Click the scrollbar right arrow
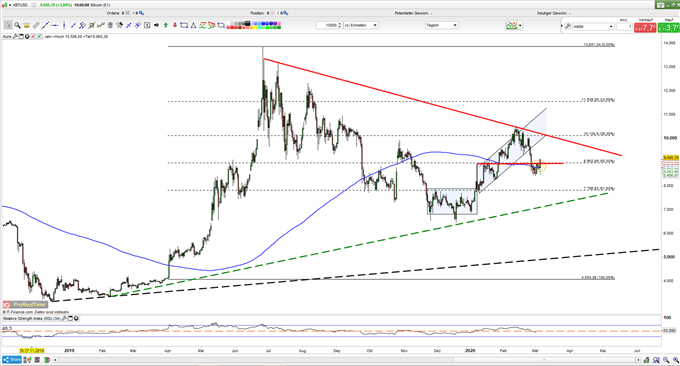The width and height of the screenshot is (680, 366). coord(638,360)
